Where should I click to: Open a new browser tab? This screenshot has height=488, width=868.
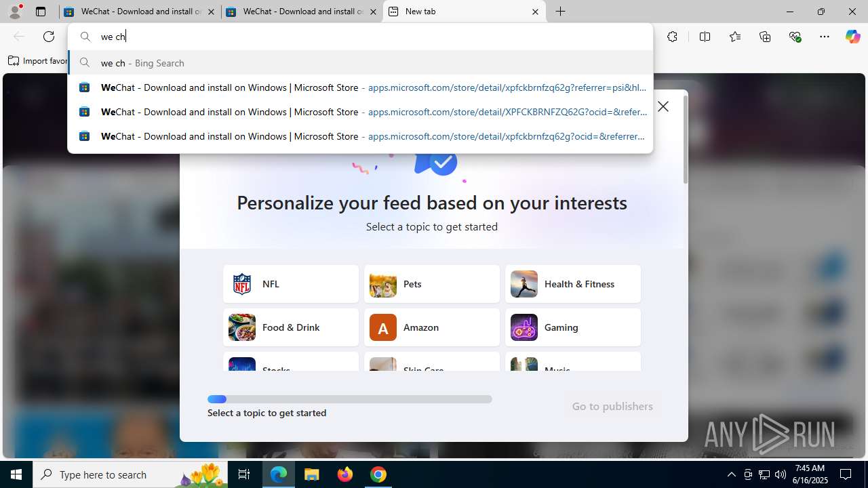tap(561, 12)
